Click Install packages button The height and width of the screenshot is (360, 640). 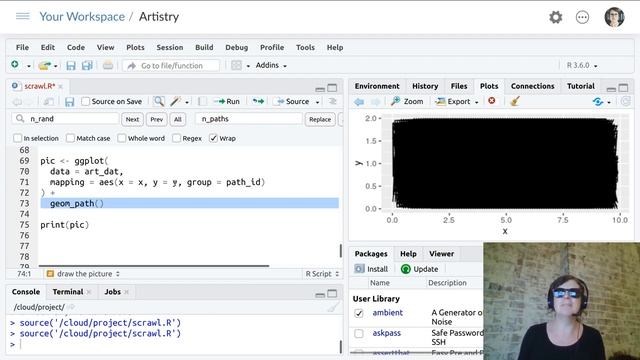[371, 269]
